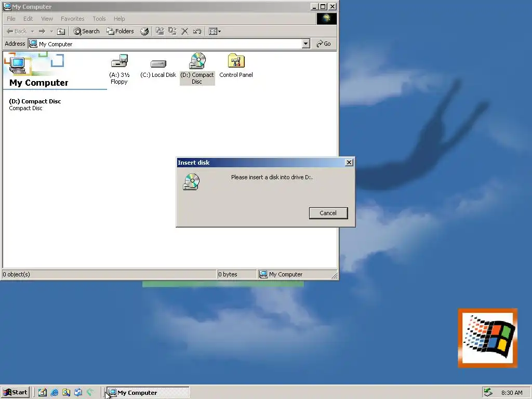Image resolution: width=532 pixels, height=399 pixels.
Task: Close the Insert disk dialog
Action: (349, 163)
